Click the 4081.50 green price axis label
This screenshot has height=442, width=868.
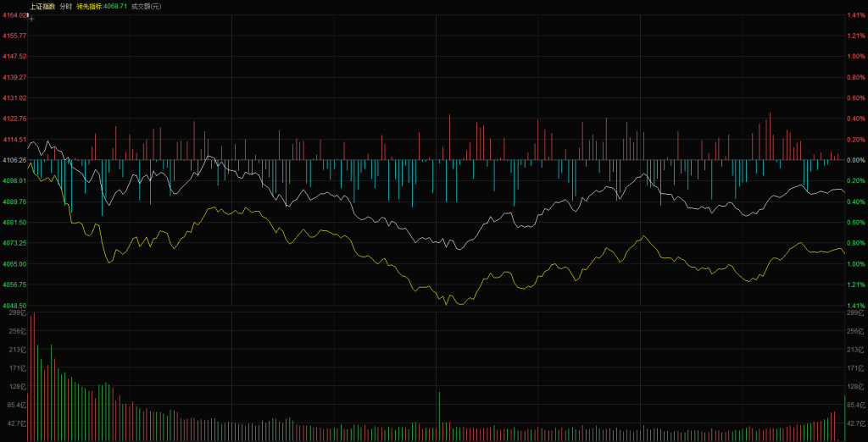pyautogui.click(x=14, y=223)
